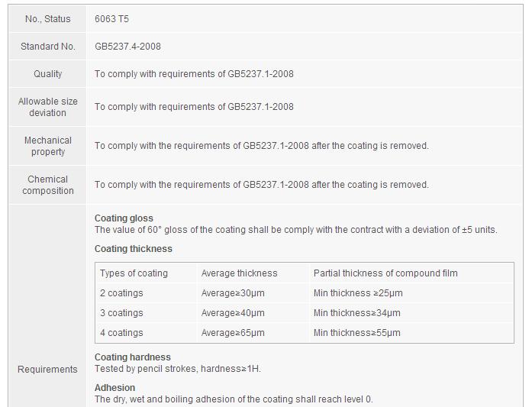Select the "6063 T5" value cell
This screenshot has height=407, width=532.
[111, 18]
